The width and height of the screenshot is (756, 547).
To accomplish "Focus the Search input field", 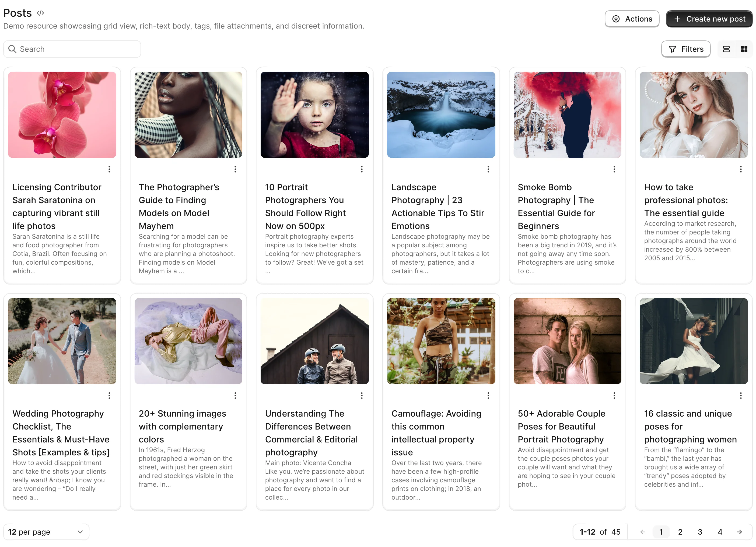I will click(72, 49).
